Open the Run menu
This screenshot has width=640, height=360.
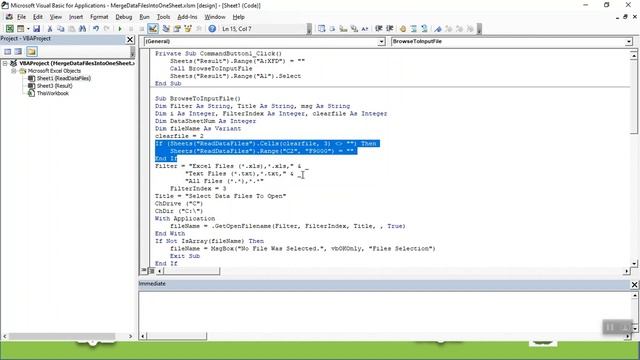click(144, 17)
